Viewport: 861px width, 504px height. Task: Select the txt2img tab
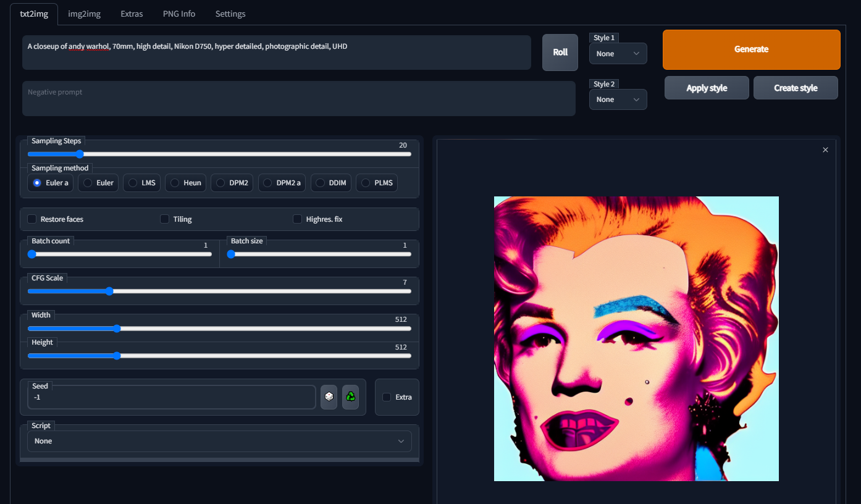pos(34,14)
